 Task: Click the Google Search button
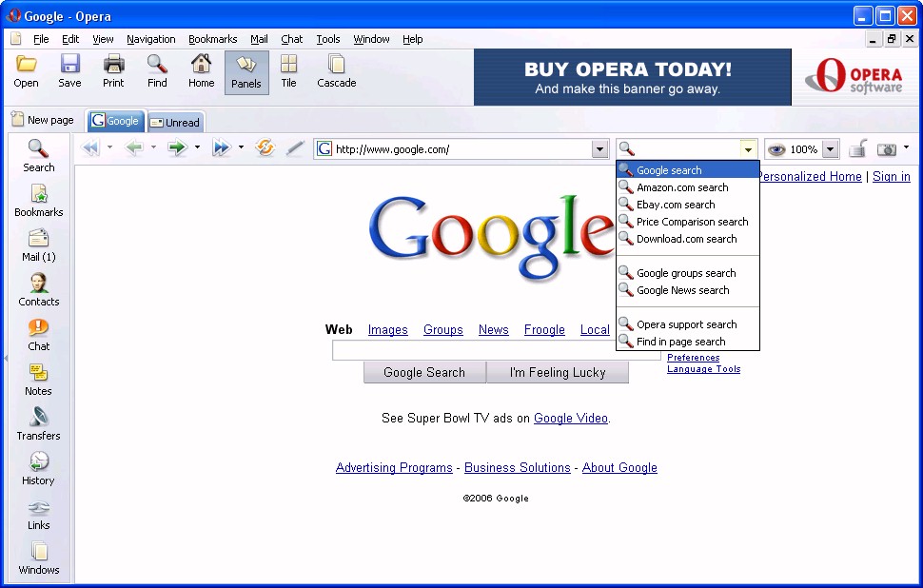424,372
